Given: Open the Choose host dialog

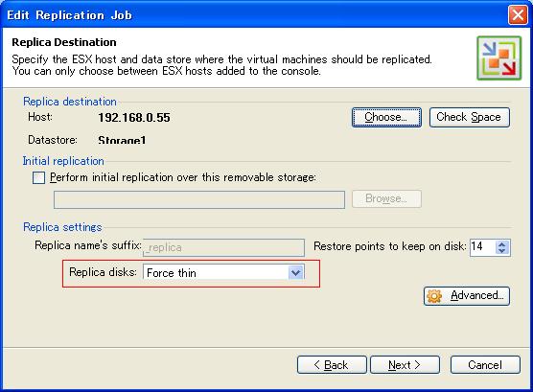Looking at the screenshot, I should [386, 117].
